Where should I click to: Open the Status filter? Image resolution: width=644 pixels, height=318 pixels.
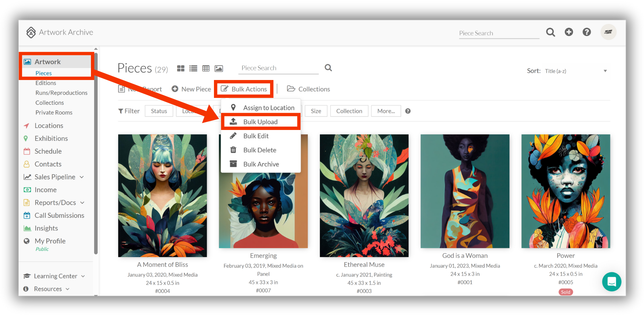159,111
